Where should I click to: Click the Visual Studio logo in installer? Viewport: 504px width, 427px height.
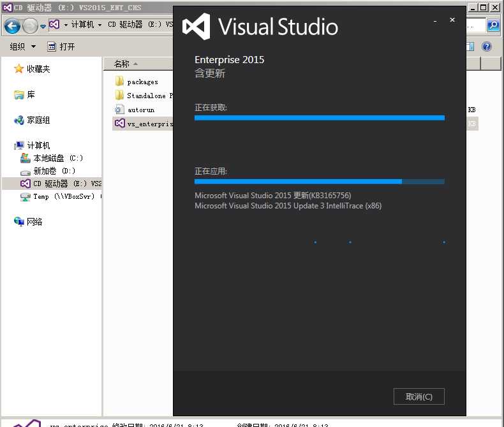(x=196, y=26)
